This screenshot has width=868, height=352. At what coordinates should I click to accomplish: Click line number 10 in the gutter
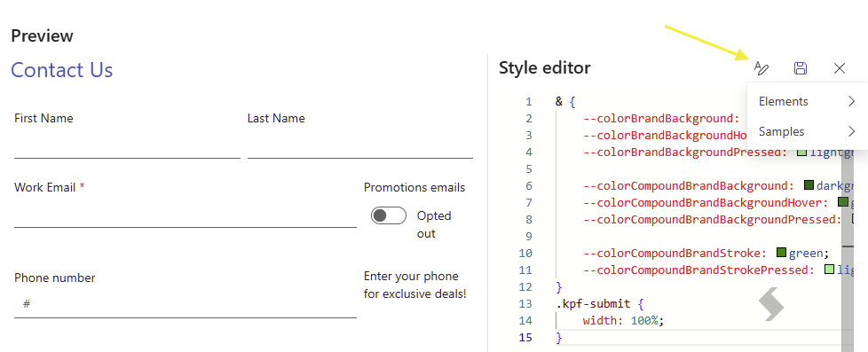(526, 253)
